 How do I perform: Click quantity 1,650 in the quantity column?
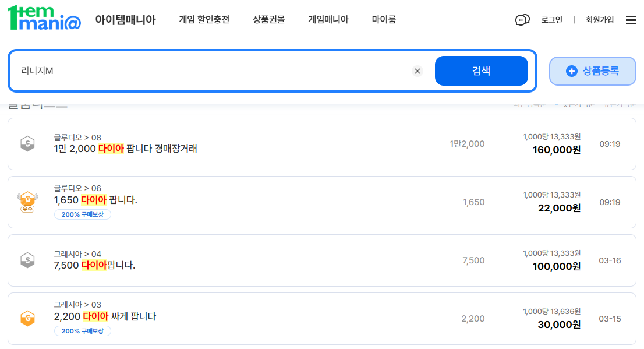pos(473,202)
